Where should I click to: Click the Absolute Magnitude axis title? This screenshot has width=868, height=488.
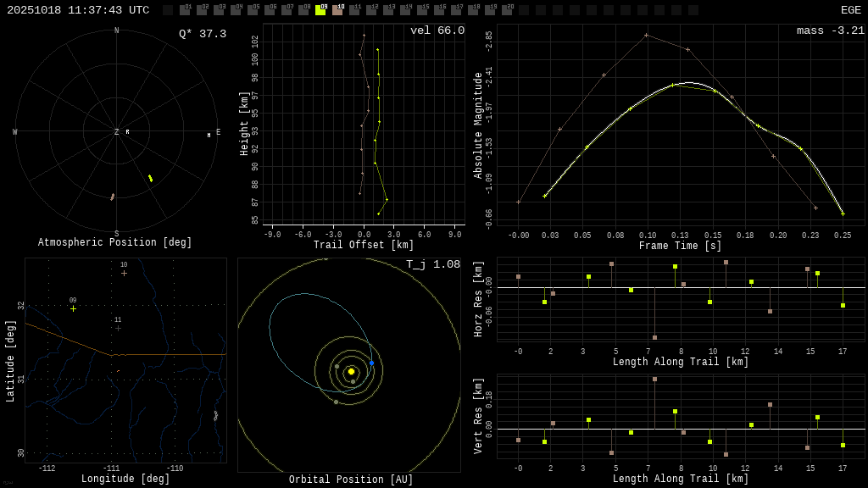coord(478,125)
